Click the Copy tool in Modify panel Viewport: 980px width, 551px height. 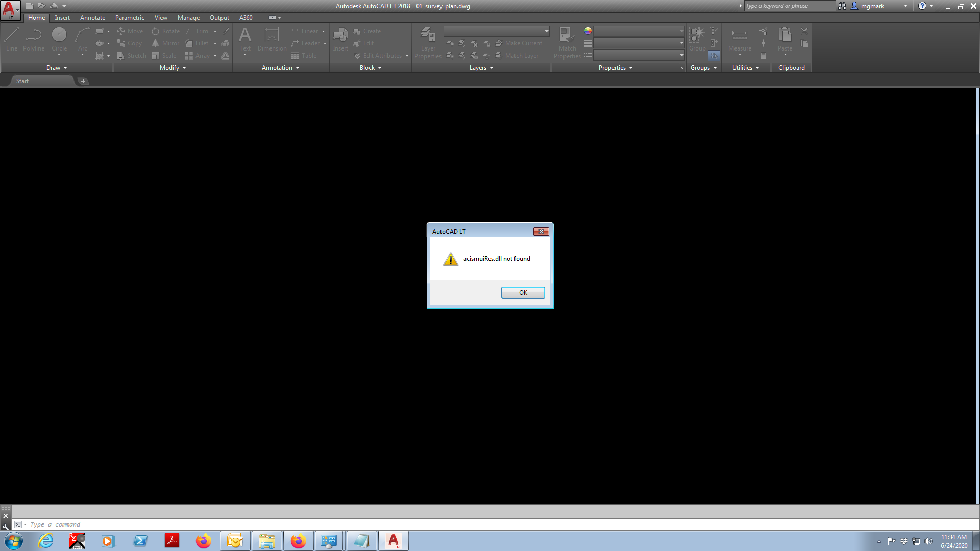pyautogui.click(x=129, y=43)
